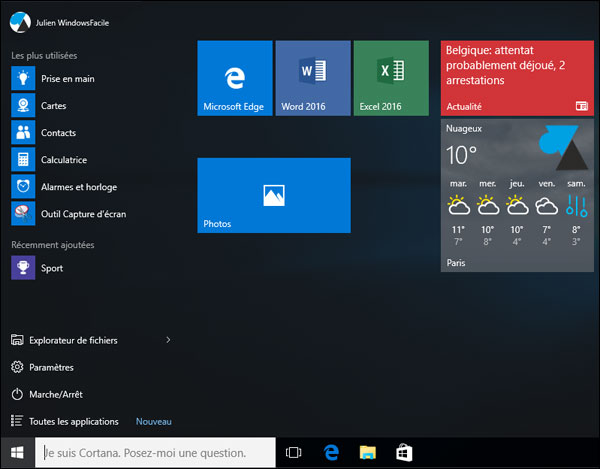Screen dimensions: 600x469
Task: Click the Paramètres gear icon
Action: pyautogui.click(x=17, y=367)
